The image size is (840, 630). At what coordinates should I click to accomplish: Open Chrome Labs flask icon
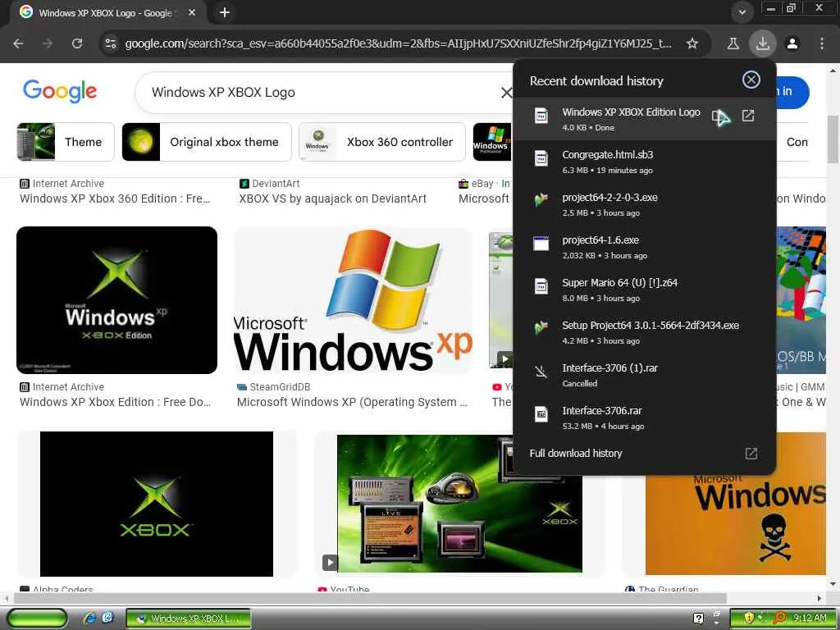pos(733,43)
